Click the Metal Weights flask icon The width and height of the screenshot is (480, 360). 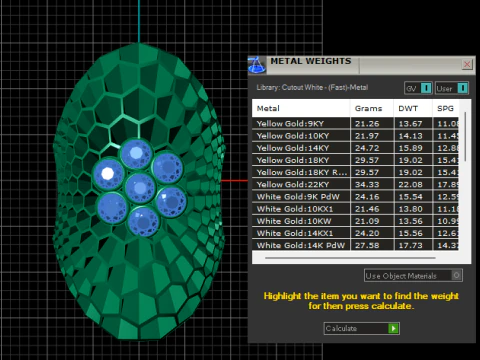tap(256, 65)
